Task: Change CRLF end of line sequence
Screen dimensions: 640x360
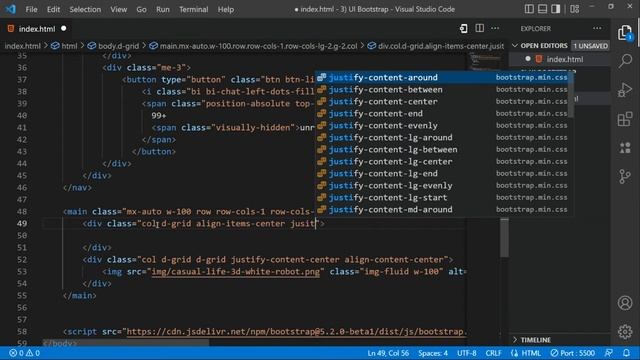Action: (x=493, y=353)
